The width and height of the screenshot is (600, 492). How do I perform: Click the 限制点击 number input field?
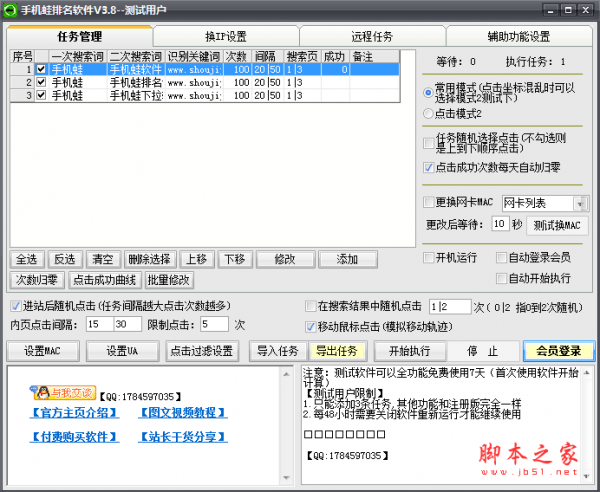(x=214, y=325)
